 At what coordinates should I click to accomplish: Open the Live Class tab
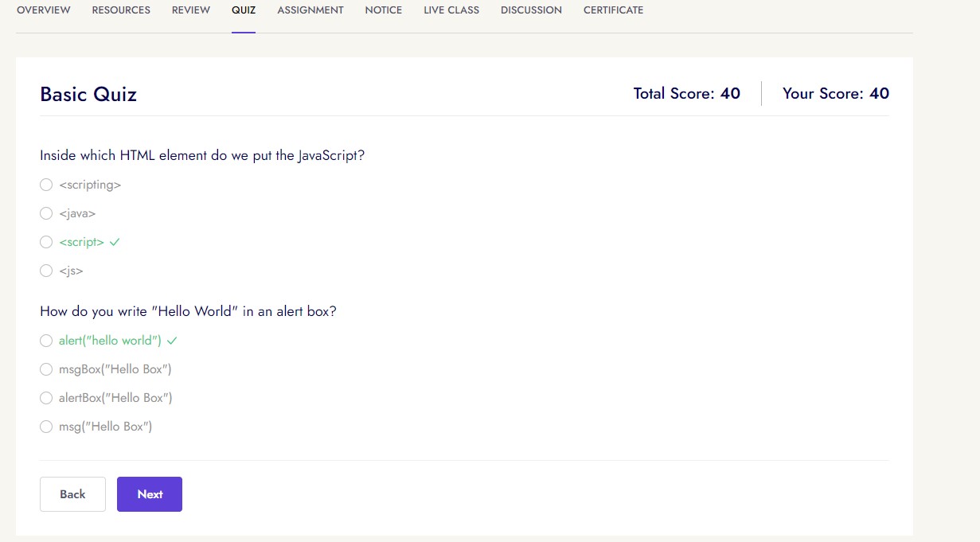tap(451, 10)
